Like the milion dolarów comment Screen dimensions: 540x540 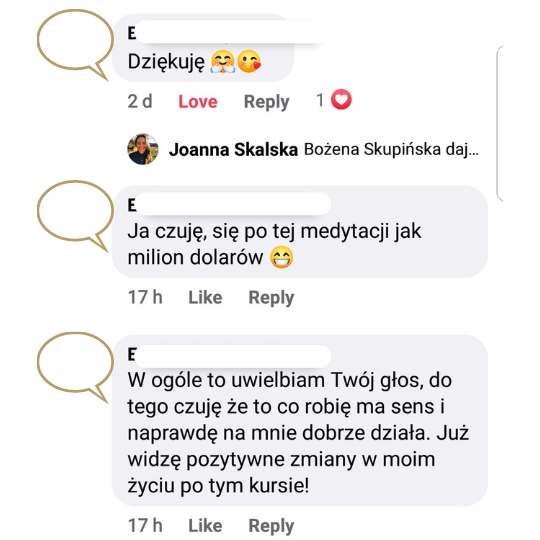(205, 298)
